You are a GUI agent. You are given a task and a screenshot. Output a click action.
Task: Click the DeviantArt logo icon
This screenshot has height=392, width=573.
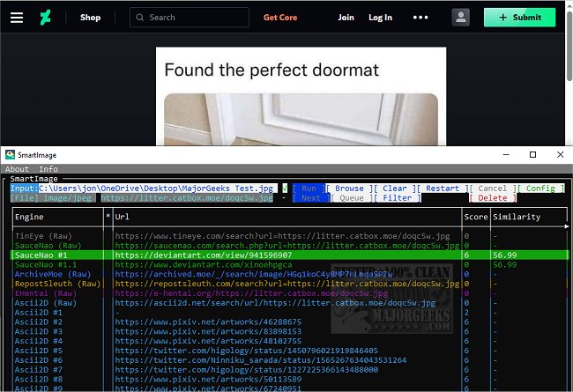(45, 17)
